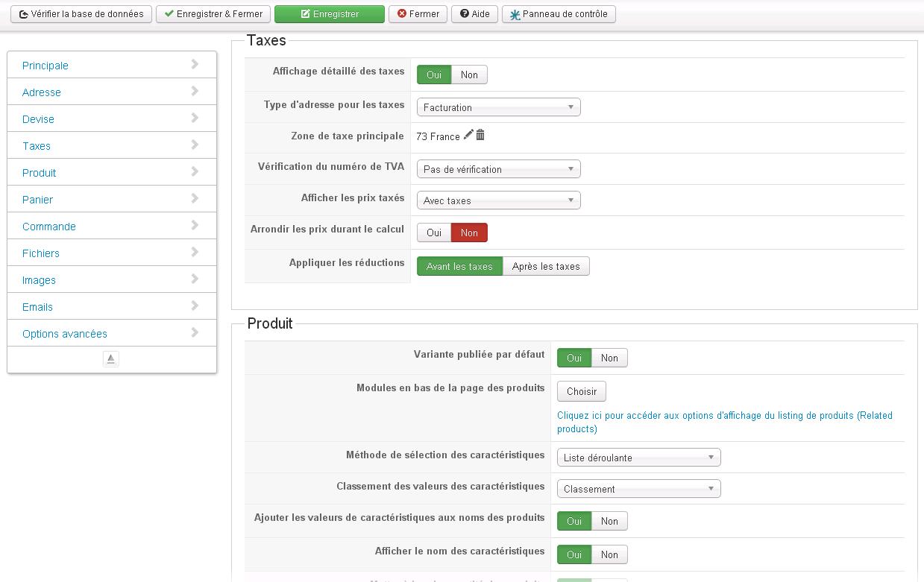Set Ajouter les valeurs de caractéristiques to Non
924x582 pixels.
tap(609, 521)
